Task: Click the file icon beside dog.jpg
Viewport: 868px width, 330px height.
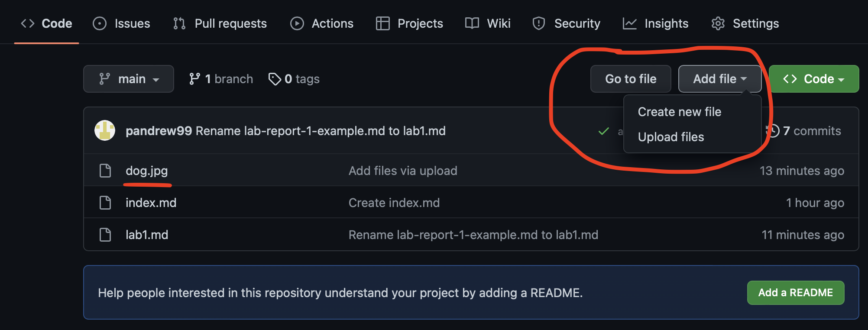Action: point(105,171)
